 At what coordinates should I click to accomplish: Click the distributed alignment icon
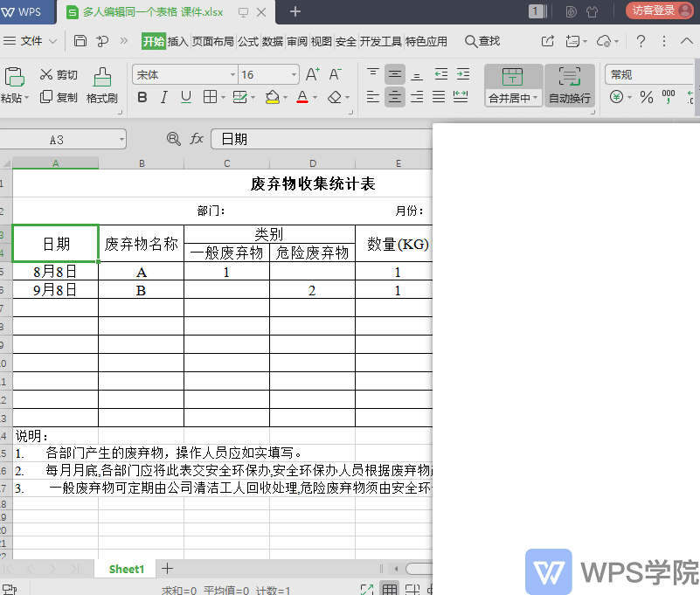(461, 97)
